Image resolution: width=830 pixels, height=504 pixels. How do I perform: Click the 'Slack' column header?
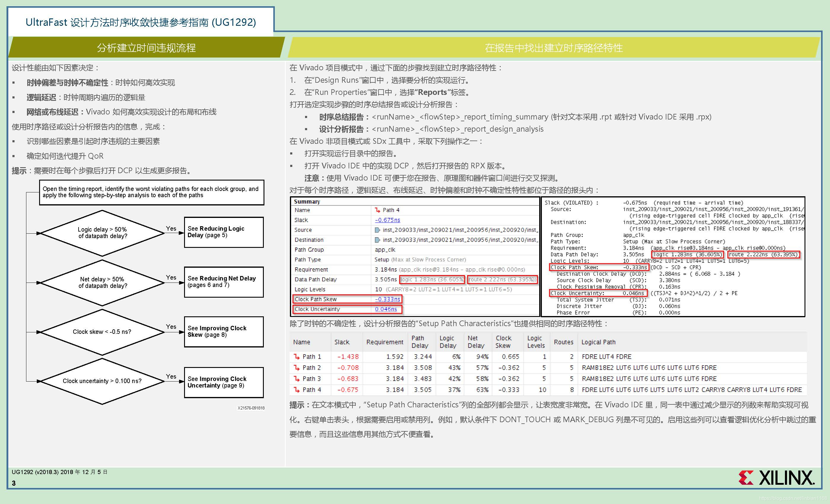point(342,342)
